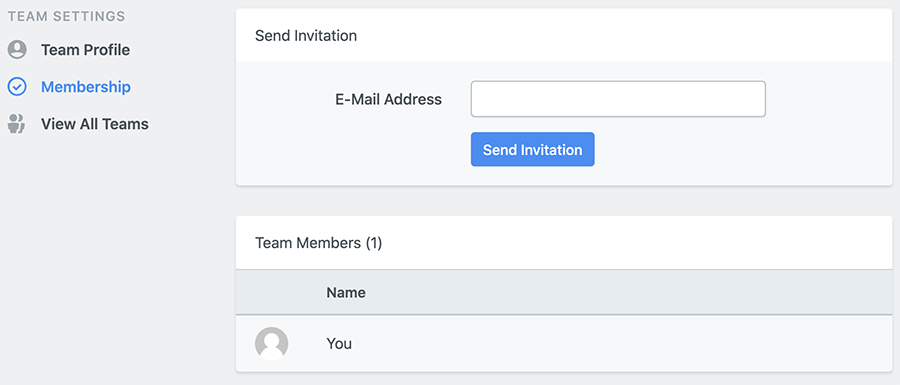Click the E-Mail Address field label
The image size is (900, 385).
tap(389, 99)
